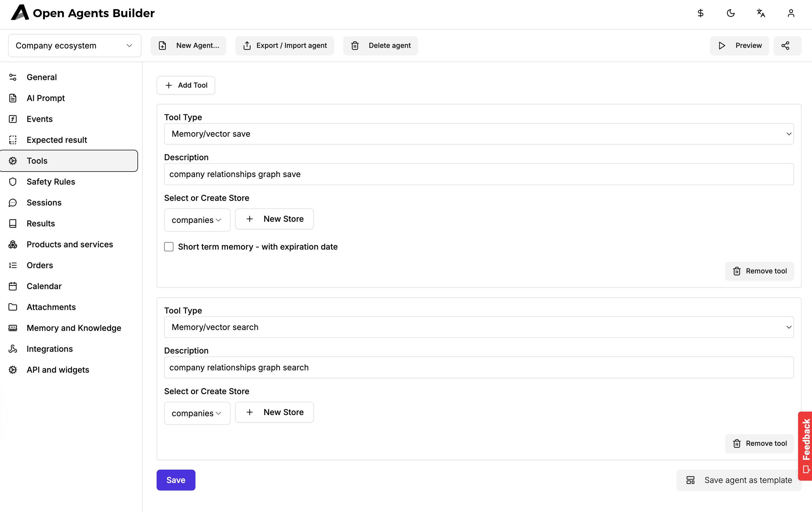This screenshot has width=812, height=512.
Task: Remove the Memory/vector search tool
Action: point(760,444)
